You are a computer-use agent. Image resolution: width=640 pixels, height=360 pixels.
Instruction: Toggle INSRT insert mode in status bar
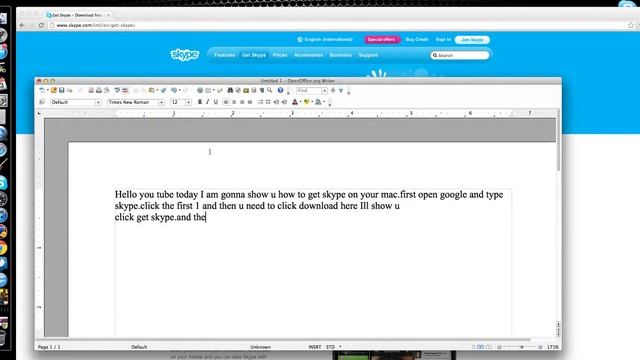pos(315,347)
